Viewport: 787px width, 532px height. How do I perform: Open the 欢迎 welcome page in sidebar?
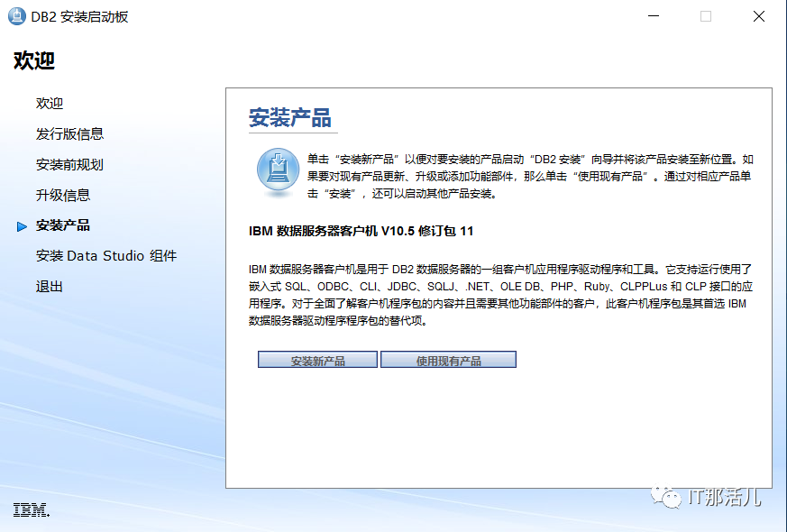coord(50,104)
